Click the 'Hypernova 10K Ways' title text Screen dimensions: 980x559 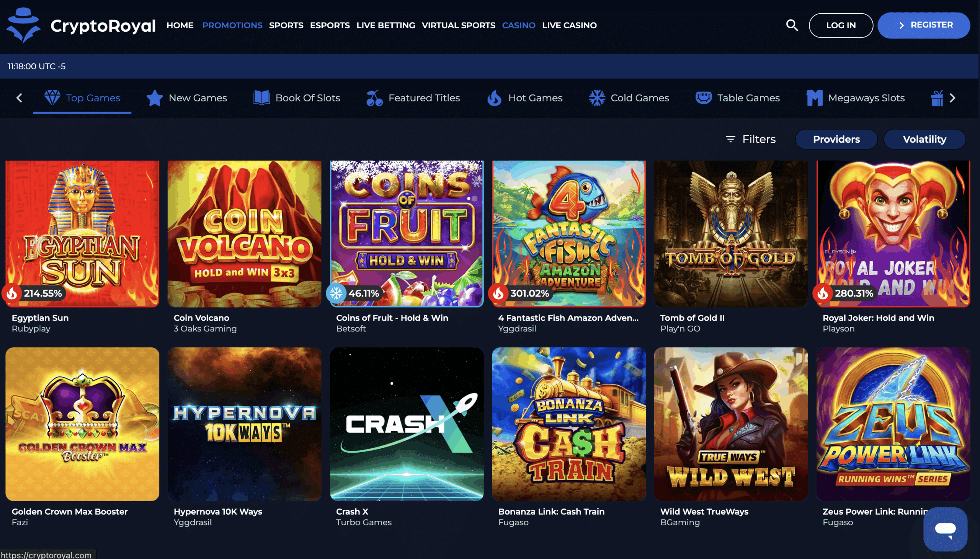click(218, 512)
